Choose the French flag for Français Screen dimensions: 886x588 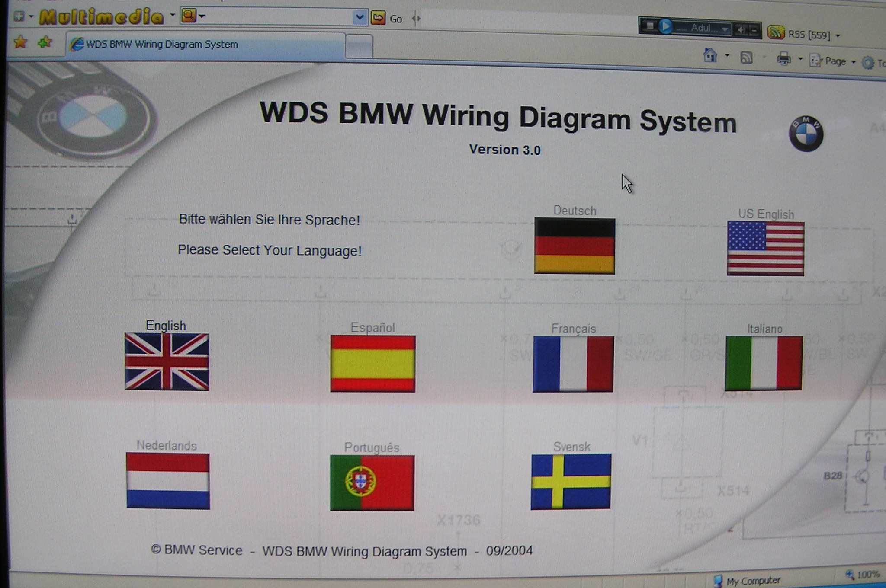pos(573,364)
